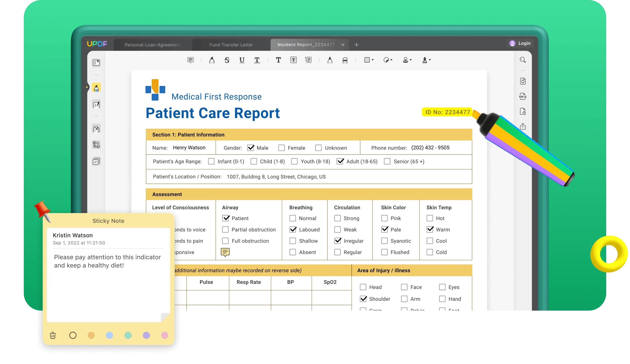630x364 pixels.
Task: Toggle the Male gender checkbox
Action: 250,148
